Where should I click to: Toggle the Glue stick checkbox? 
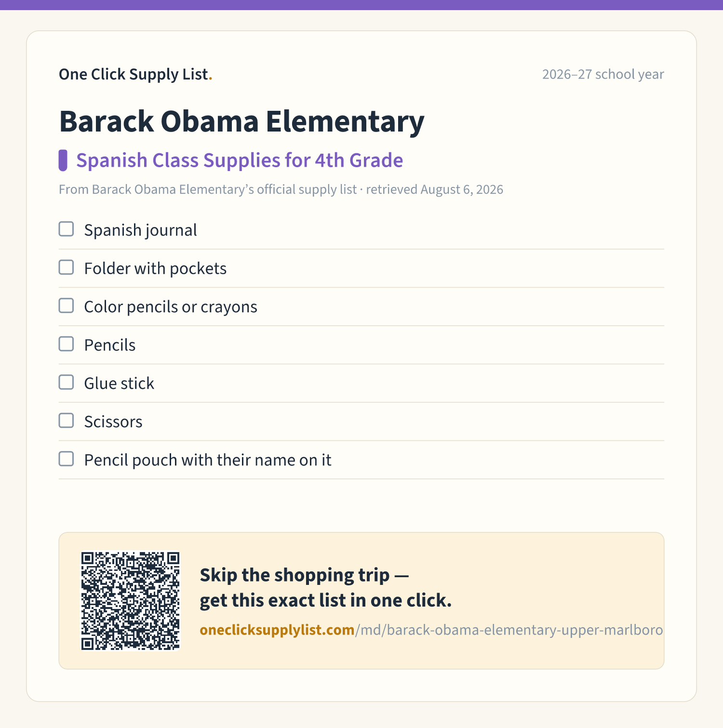(66, 382)
